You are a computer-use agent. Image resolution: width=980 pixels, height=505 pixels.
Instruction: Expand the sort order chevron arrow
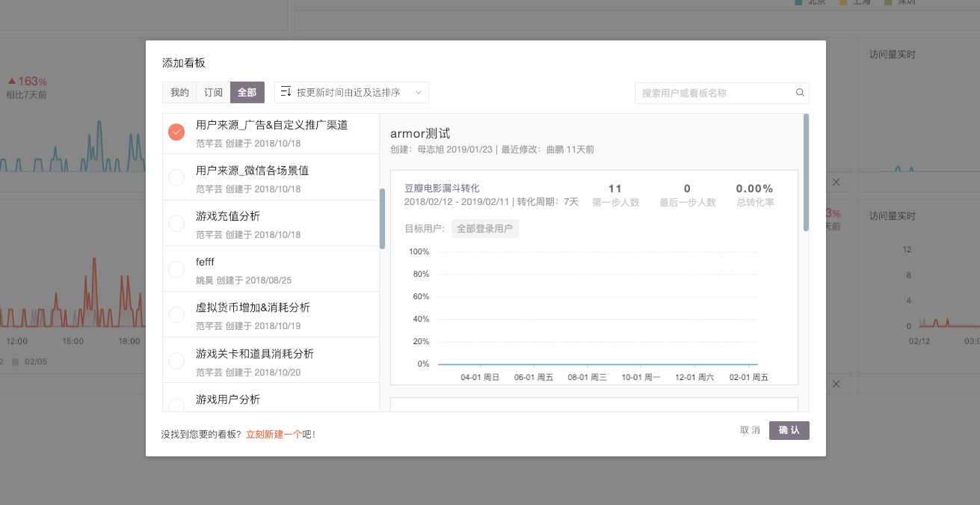point(419,93)
